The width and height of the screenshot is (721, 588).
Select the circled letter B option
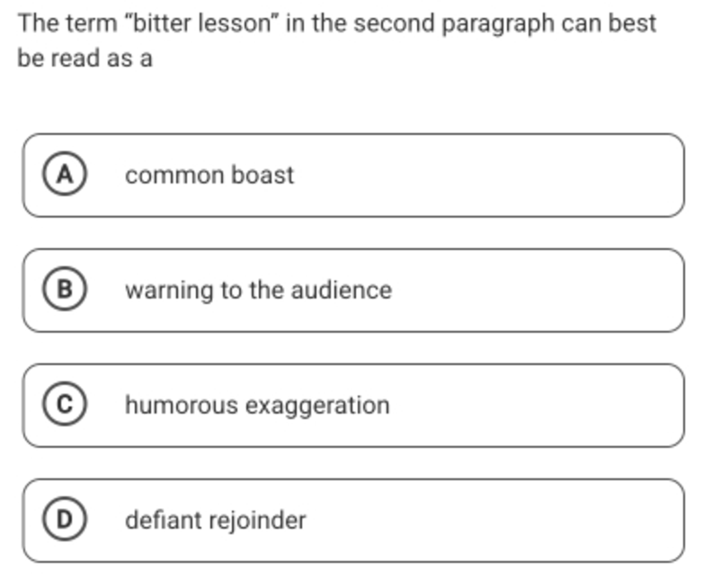point(65,290)
